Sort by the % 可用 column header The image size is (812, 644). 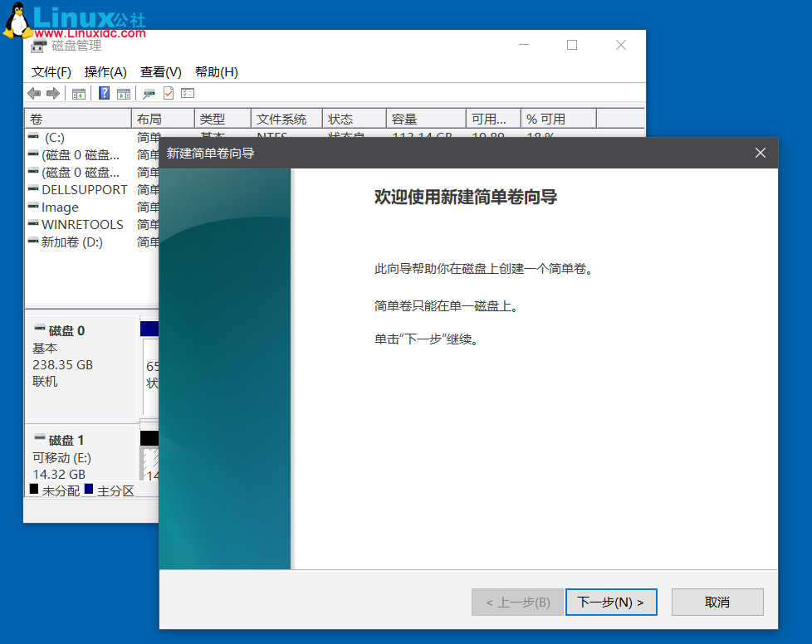pos(559,119)
